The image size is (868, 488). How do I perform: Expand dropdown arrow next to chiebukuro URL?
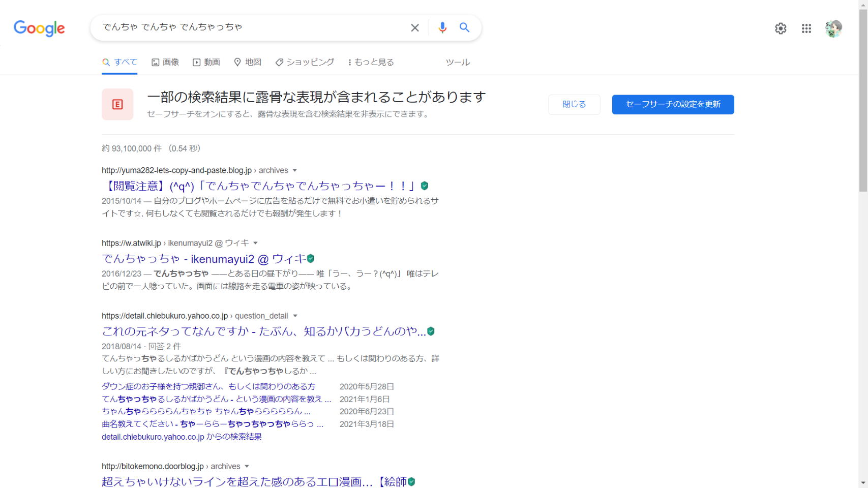coord(295,316)
